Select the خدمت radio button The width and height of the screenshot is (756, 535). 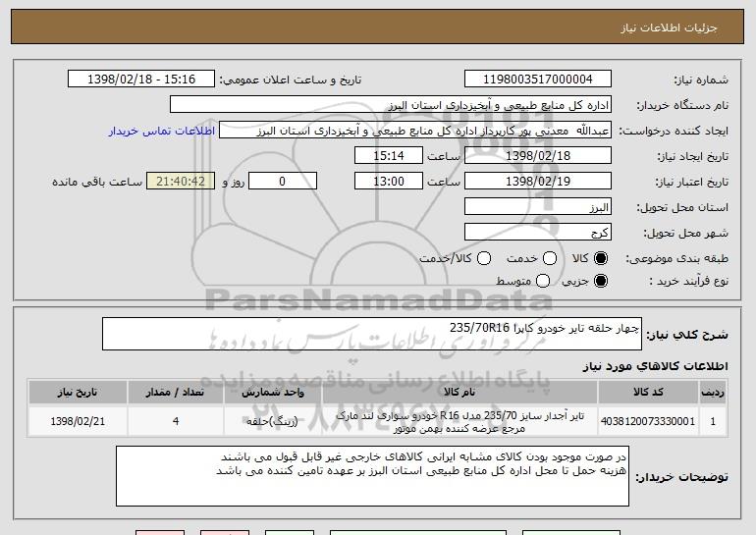point(550,258)
